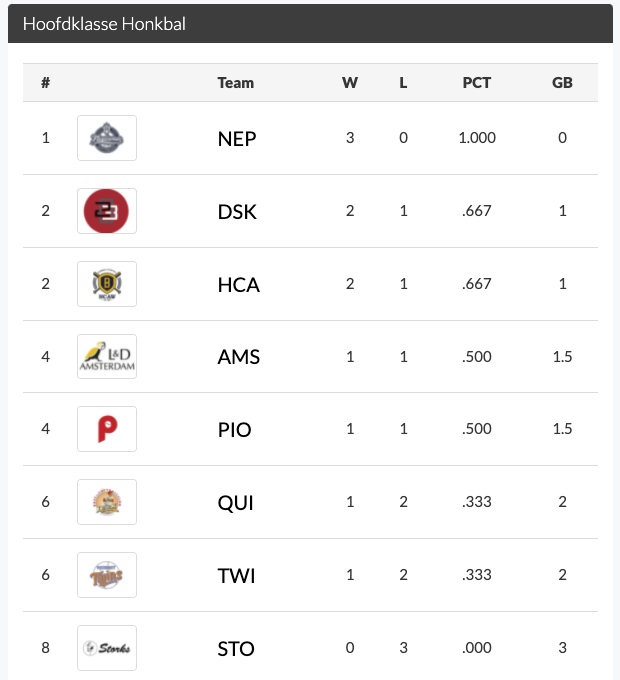Sort standings by the PCT column header
This screenshot has height=680, width=620.
(477, 83)
